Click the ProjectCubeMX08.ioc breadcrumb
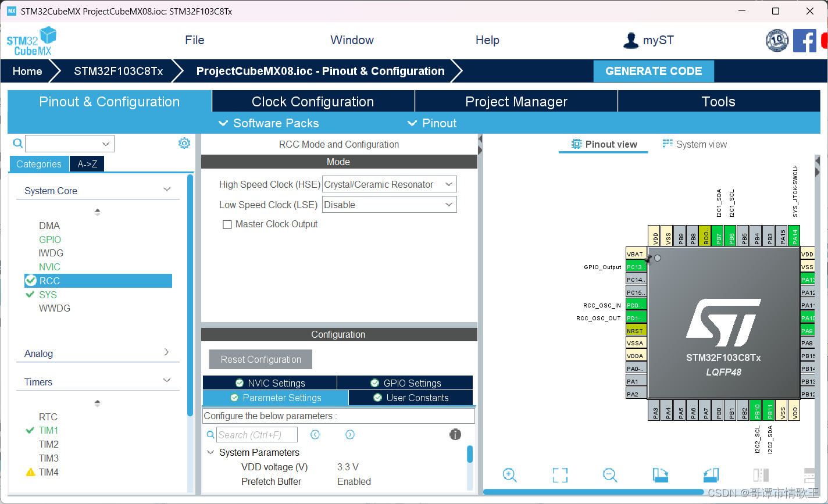Viewport: 828px width, 504px height. click(320, 71)
